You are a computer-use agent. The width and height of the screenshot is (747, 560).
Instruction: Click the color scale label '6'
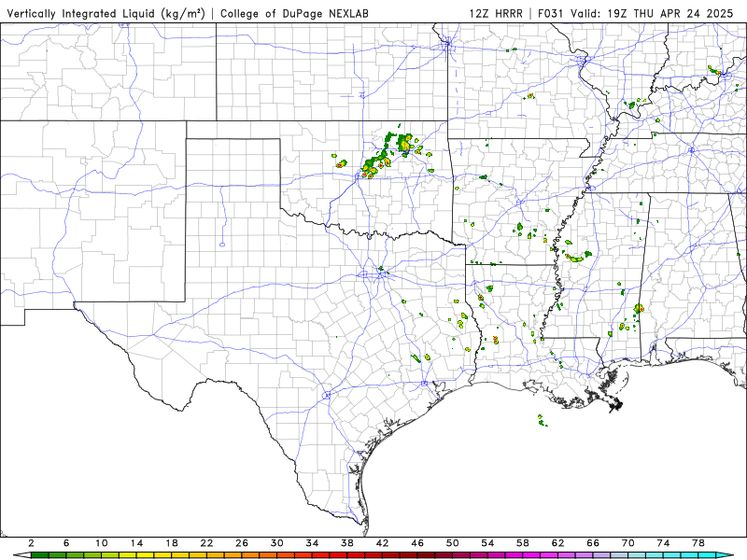pos(66,543)
